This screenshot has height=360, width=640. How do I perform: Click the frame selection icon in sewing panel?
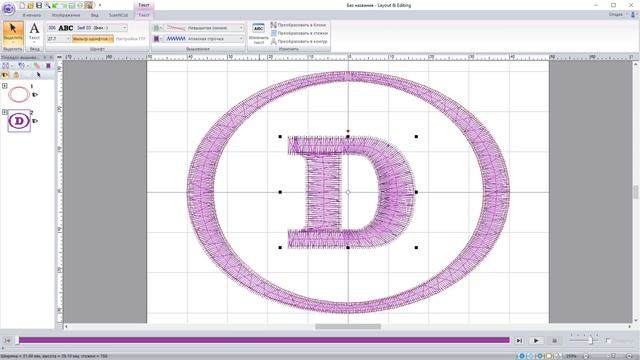[5, 66]
